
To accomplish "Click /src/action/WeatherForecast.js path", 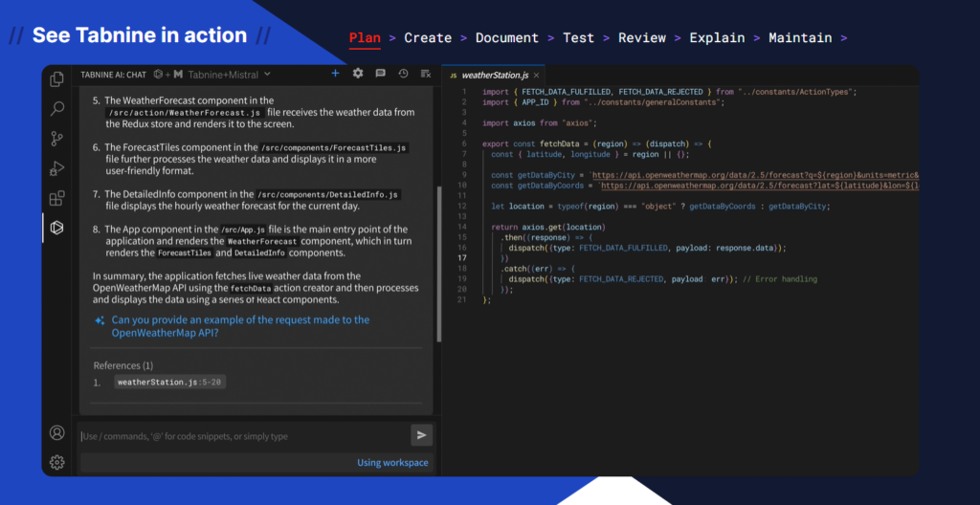I will 185,113.
